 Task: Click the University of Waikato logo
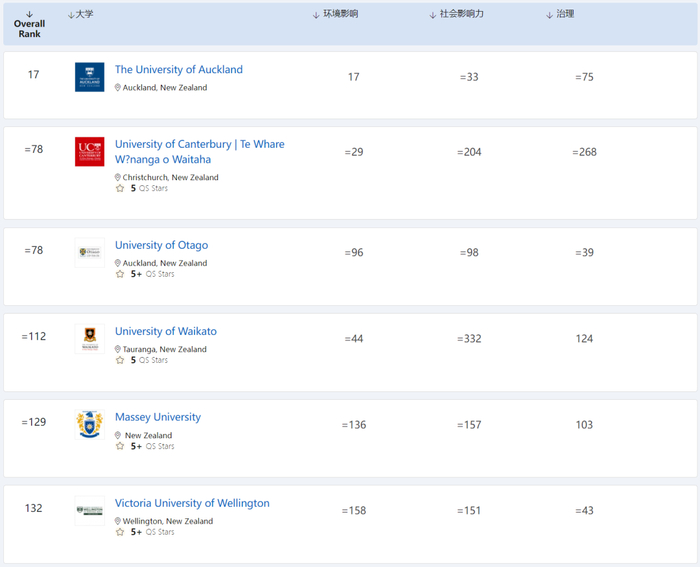coord(89,339)
